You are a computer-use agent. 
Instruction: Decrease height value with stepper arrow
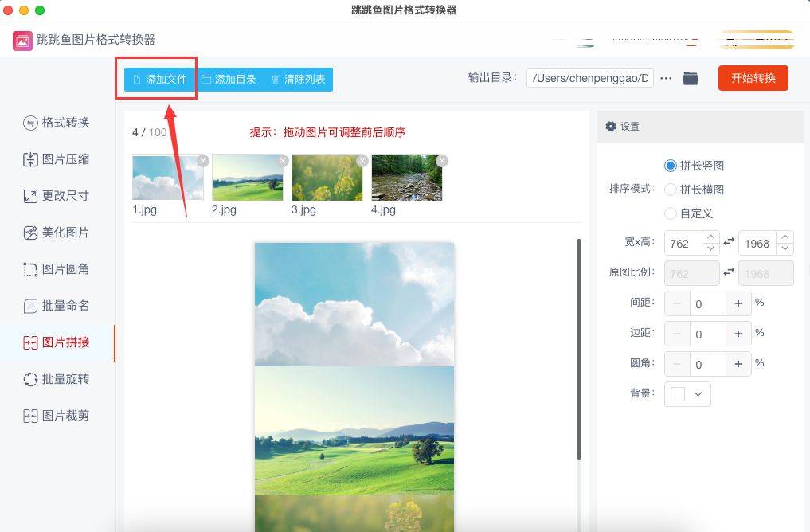point(785,249)
